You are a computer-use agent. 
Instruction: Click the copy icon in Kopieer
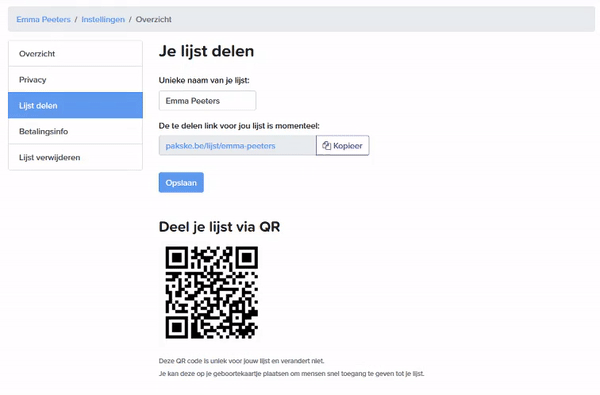[x=326, y=145]
